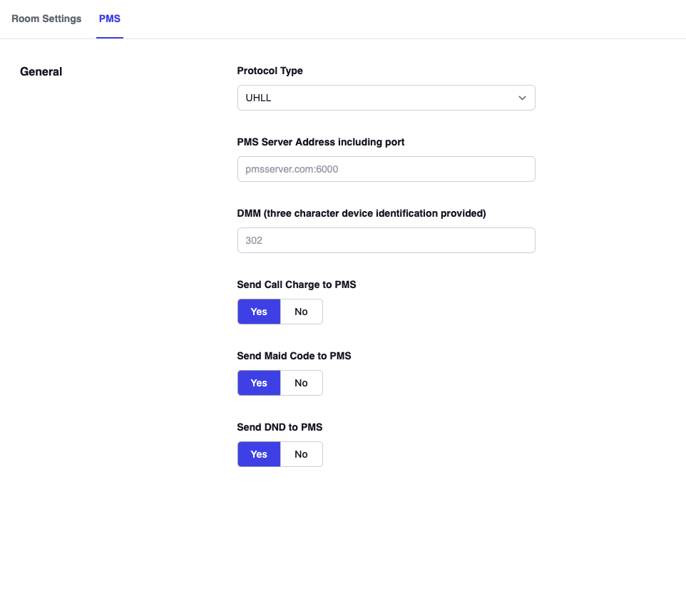Click the UHLL selected value text
The image size is (686, 616).
coord(259,98)
